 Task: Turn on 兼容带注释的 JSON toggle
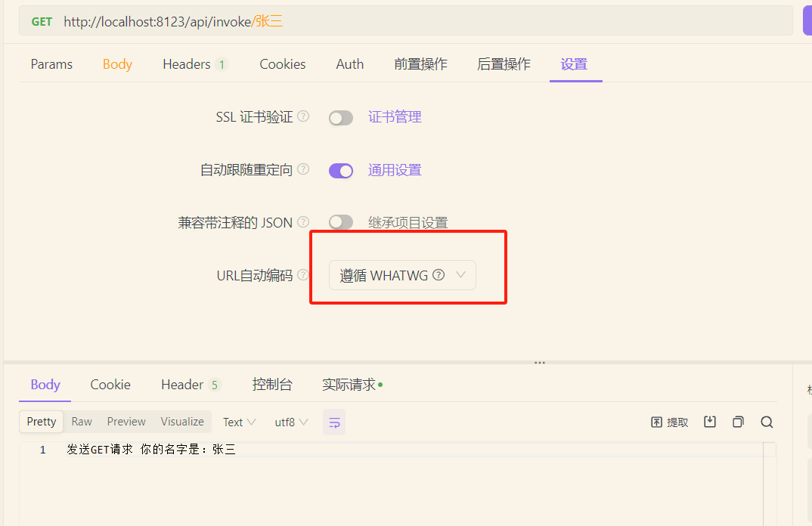pyautogui.click(x=341, y=222)
